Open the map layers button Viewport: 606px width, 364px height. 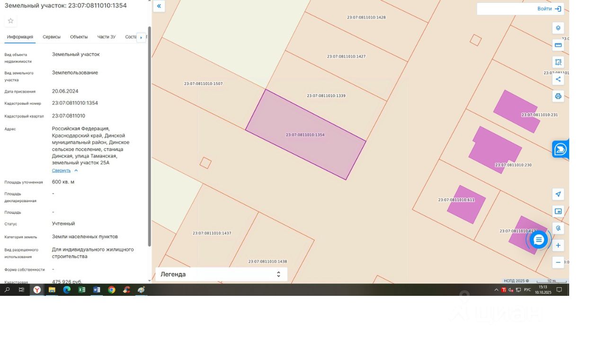tap(558, 28)
